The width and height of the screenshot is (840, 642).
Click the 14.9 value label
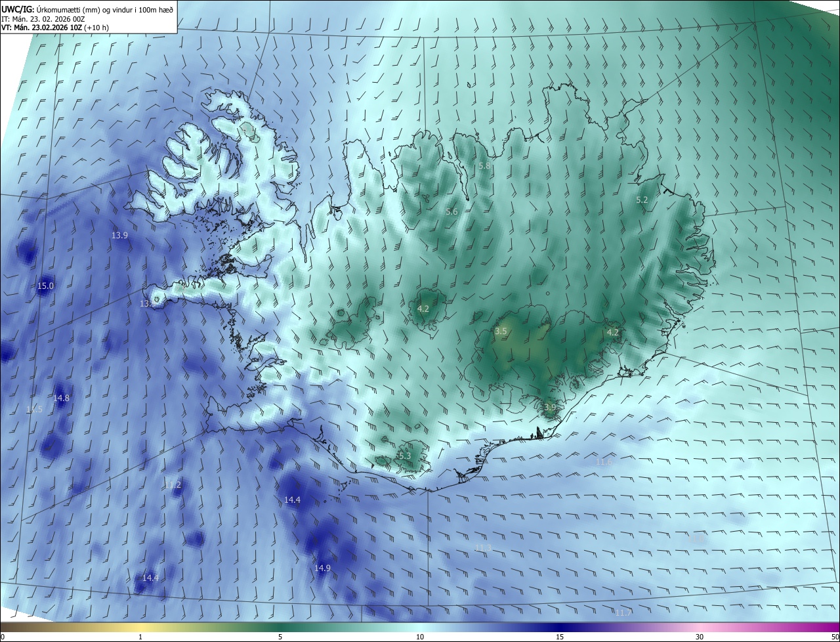[322, 568]
